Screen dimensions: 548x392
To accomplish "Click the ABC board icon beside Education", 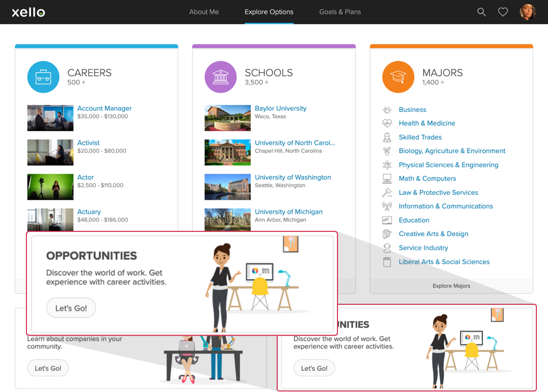I will (x=387, y=220).
